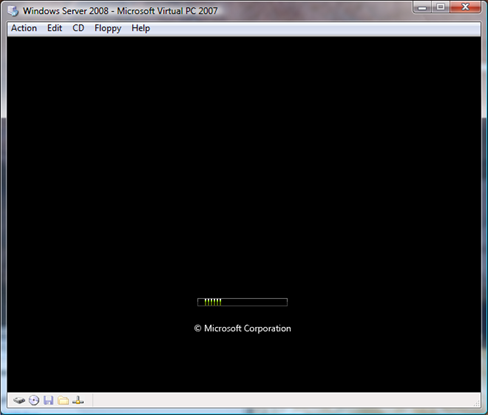Click the Virtual PC title bar icon
This screenshot has width=488, height=415.
pos(13,11)
